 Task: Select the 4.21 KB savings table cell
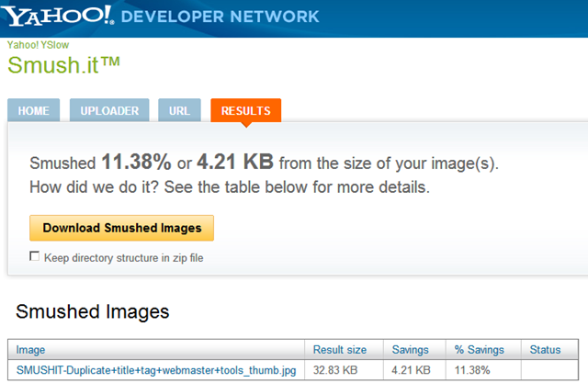pos(414,370)
